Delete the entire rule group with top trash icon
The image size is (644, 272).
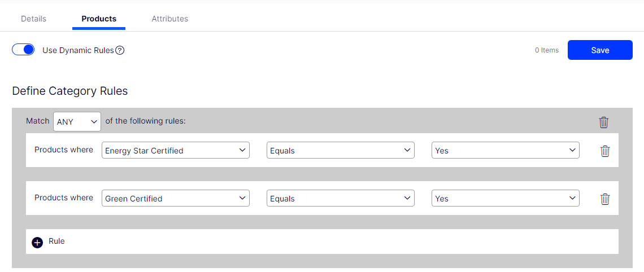(604, 122)
